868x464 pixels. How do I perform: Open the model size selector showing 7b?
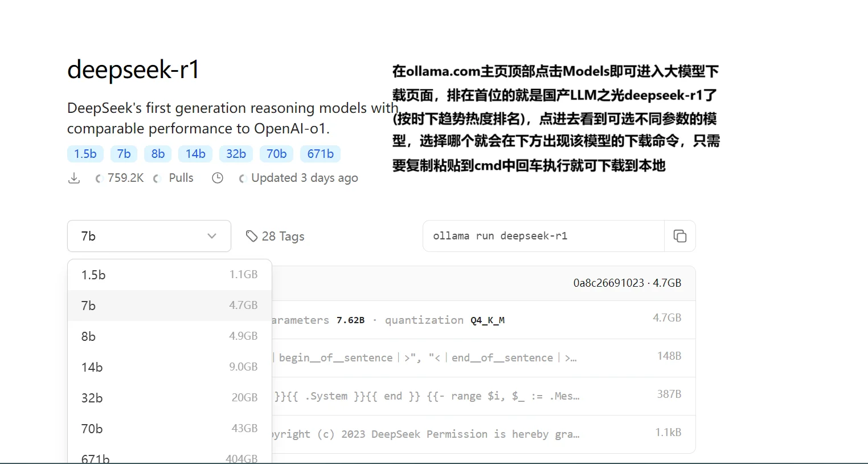[149, 235]
